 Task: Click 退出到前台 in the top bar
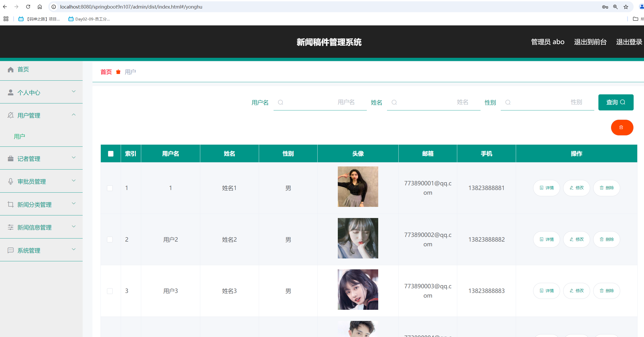click(590, 42)
